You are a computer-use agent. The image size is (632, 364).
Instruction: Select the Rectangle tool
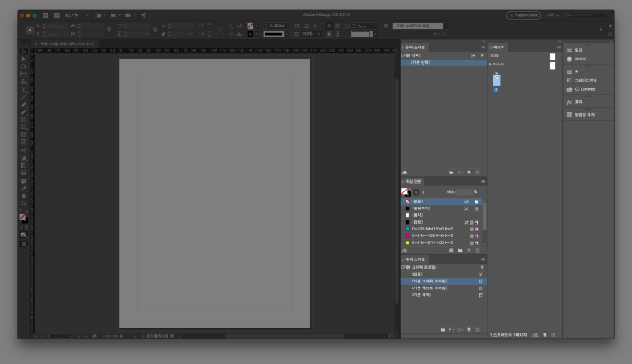(24, 128)
